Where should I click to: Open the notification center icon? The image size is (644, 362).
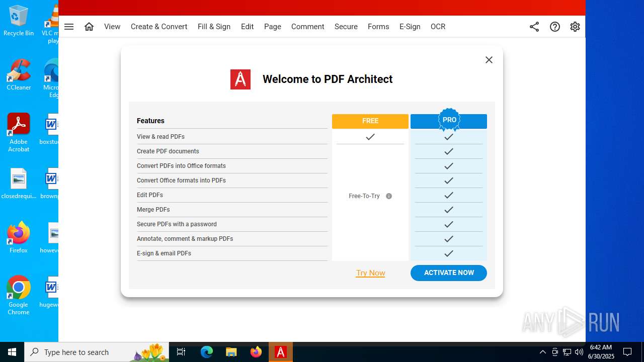pyautogui.click(x=627, y=352)
